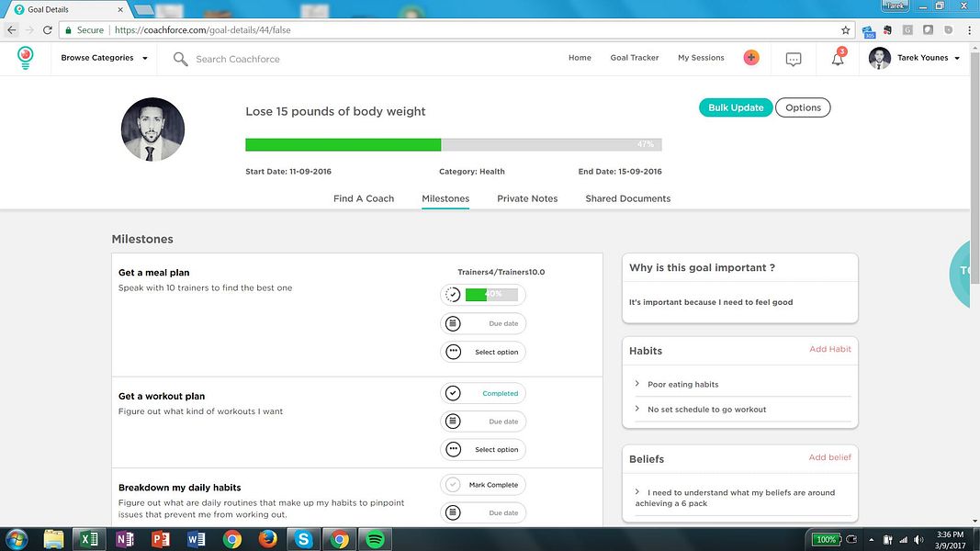This screenshot has width=980, height=551.
Task: Switch to Private Notes tab
Action: (x=527, y=198)
